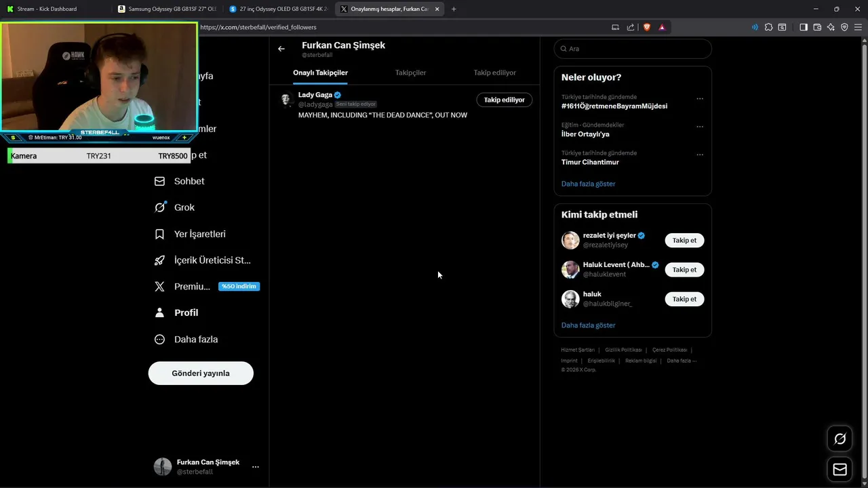868x488 pixels.
Task: Click the %50 indirim Premium badge
Action: (x=239, y=286)
